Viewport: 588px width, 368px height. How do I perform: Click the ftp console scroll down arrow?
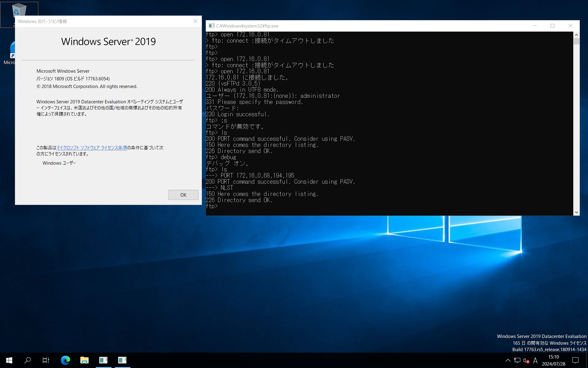coord(576,212)
